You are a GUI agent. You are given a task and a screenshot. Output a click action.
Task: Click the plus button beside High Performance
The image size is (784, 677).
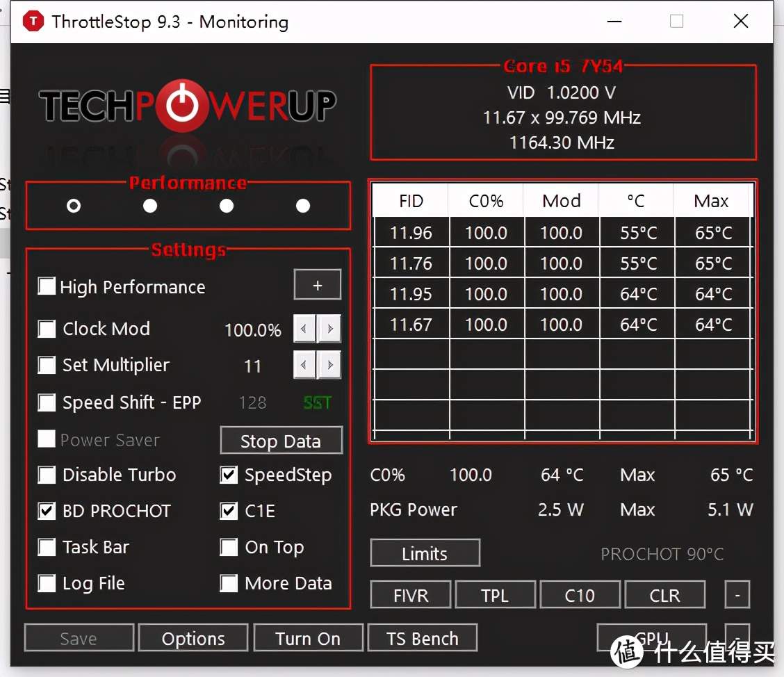tap(318, 285)
